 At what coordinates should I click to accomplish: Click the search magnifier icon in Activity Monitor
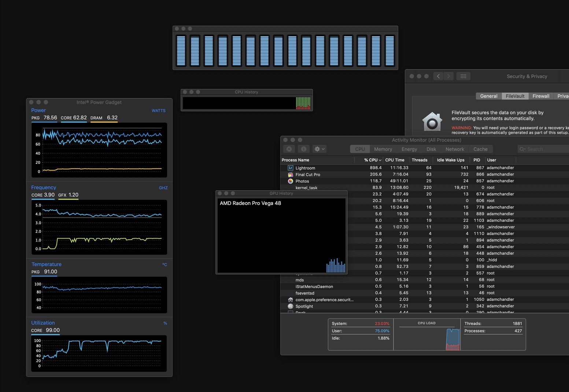point(522,149)
